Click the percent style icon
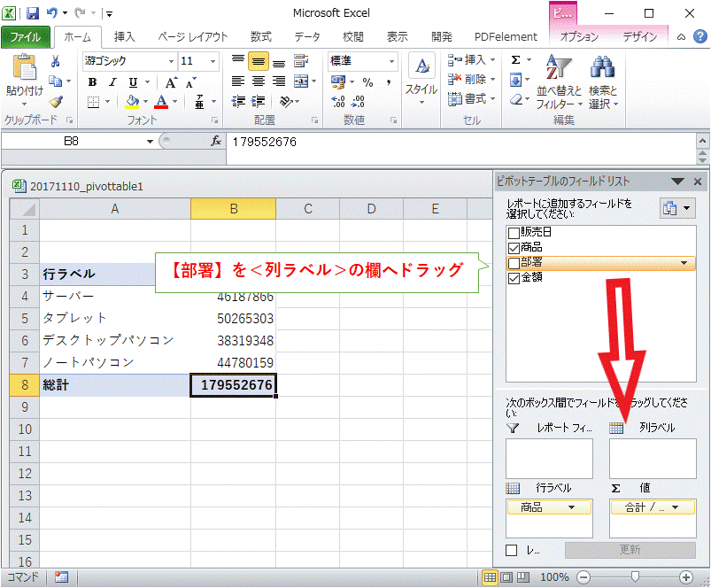Viewport: 711px width, 588px height. (x=367, y=82)
